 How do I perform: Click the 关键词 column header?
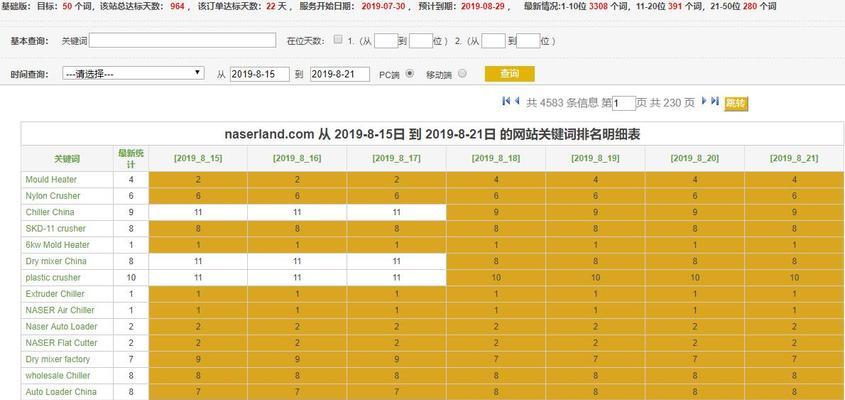pyautogui.click(x=67, y=159)
